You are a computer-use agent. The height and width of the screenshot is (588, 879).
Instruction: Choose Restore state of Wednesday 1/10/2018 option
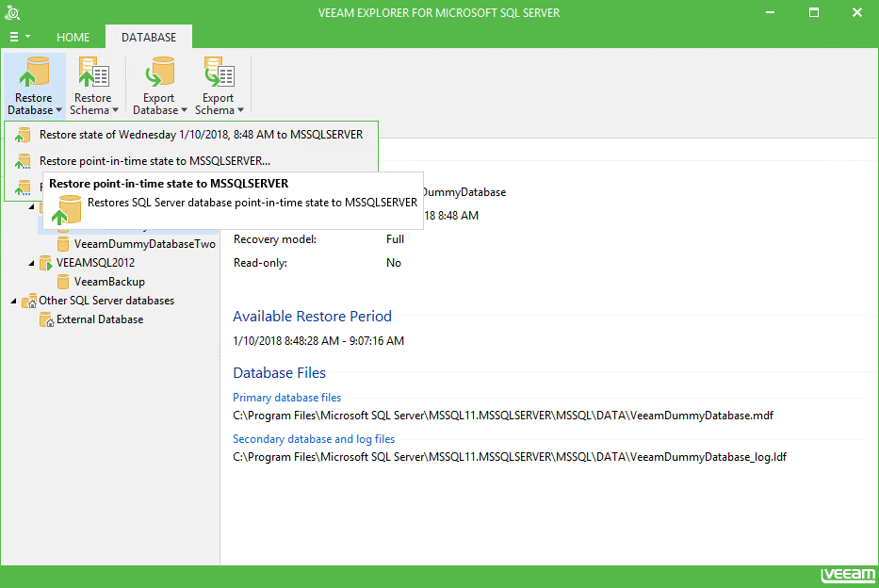coord(191,135)
